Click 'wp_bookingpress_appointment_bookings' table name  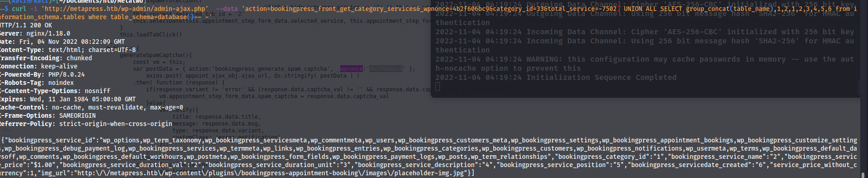(x=668, y=140)
